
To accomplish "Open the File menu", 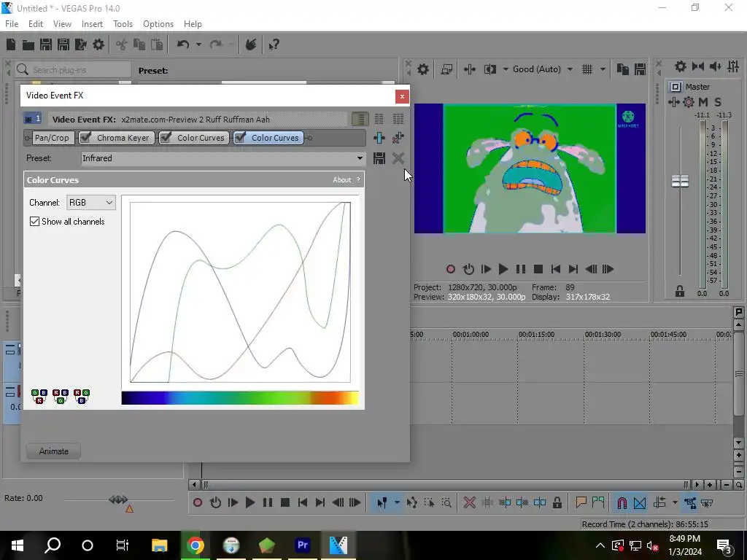I will [12, 24].
